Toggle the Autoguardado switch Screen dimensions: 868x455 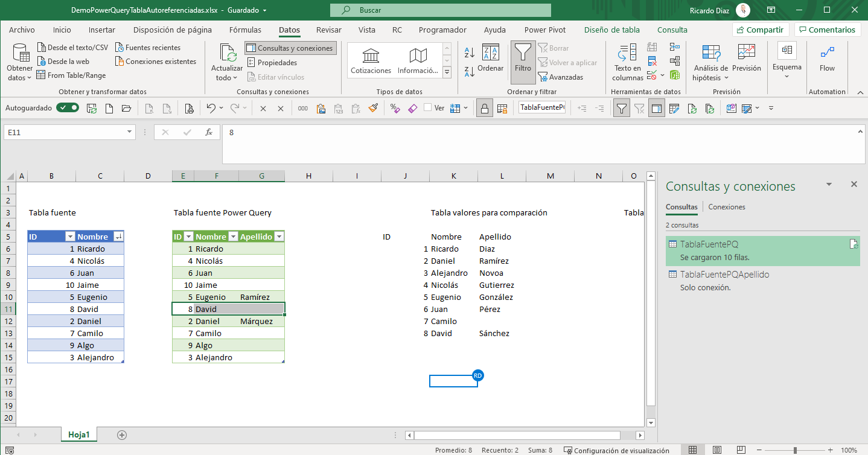point(68,108)
